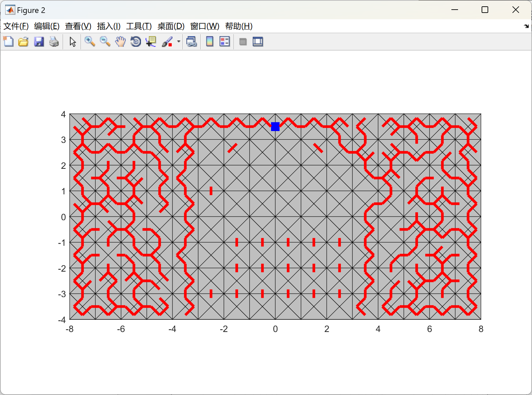
Task: Click the x-axis tick label 0
Action: (x=275, y=329)
